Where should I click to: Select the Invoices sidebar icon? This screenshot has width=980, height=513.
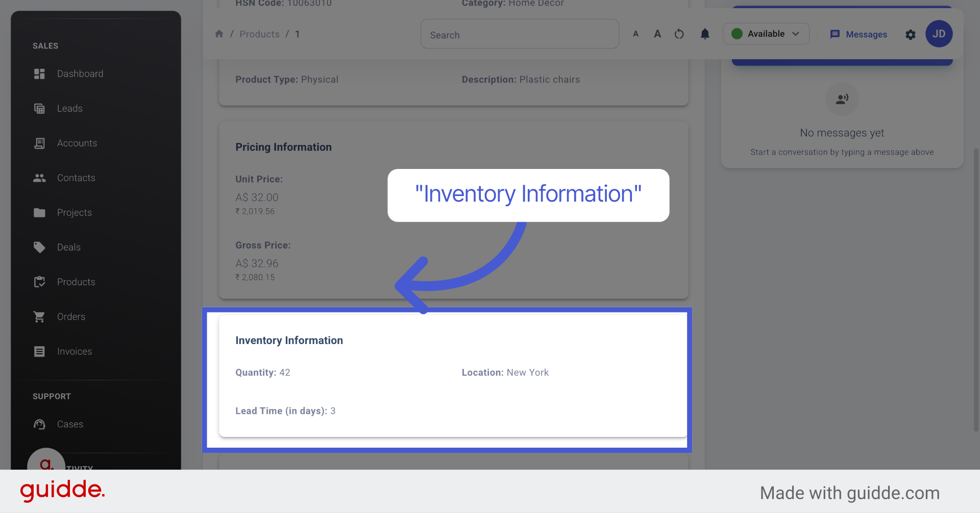(x=39, y=351)
